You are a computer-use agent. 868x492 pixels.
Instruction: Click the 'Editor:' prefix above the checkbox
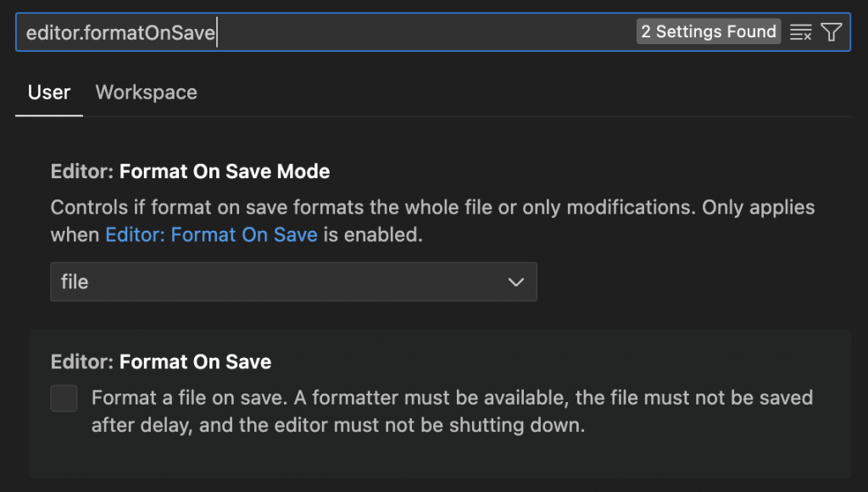pyautogui.click(x=82, y=361)
